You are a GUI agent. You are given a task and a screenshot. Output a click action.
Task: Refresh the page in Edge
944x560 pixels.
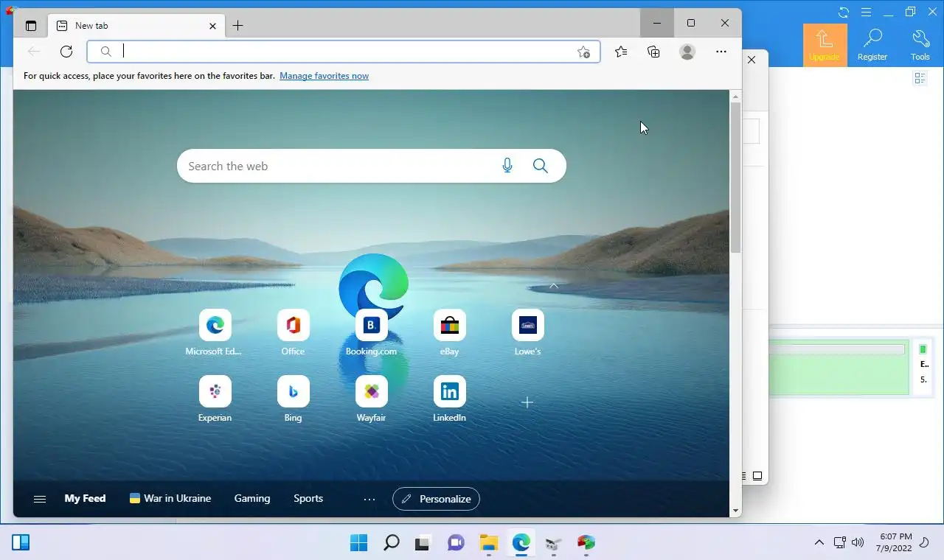coord(66,52)
